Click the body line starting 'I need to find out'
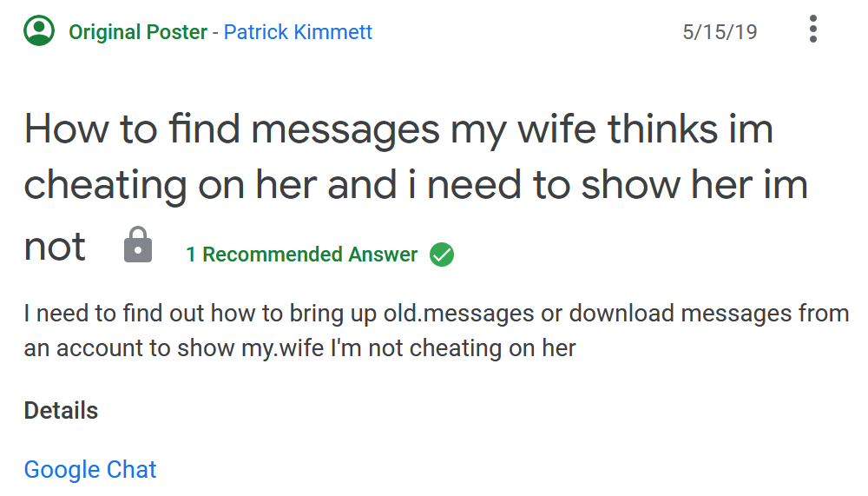Screen dimensions: 868x496 coord(437,314)
